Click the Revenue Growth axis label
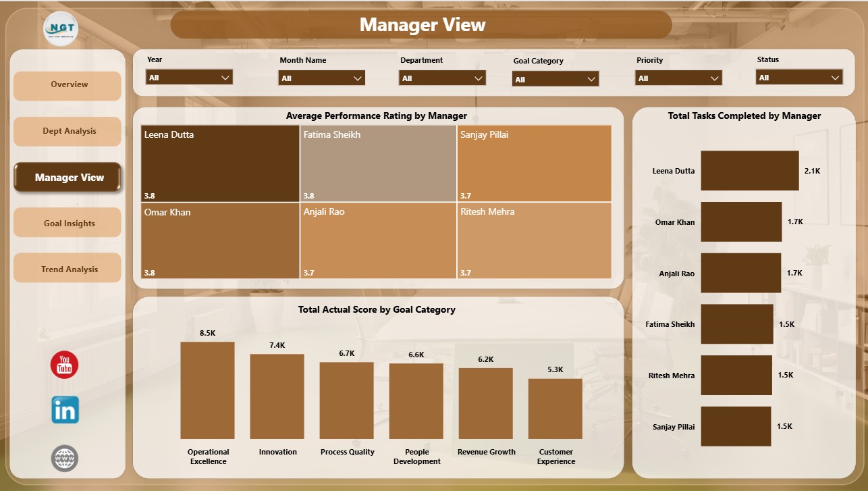The height and width of the screenshot is (491, 868). click(x=486, y=453)
